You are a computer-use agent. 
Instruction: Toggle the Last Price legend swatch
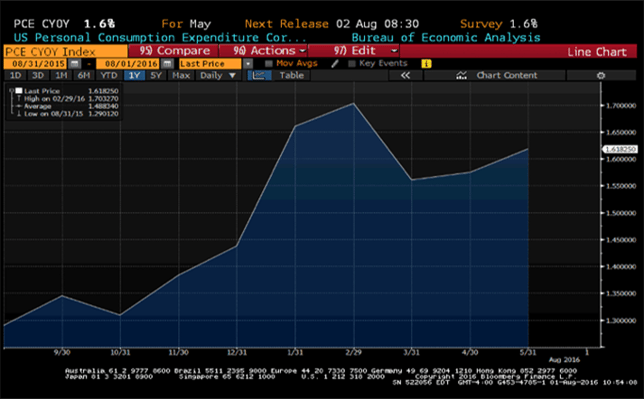19,91
